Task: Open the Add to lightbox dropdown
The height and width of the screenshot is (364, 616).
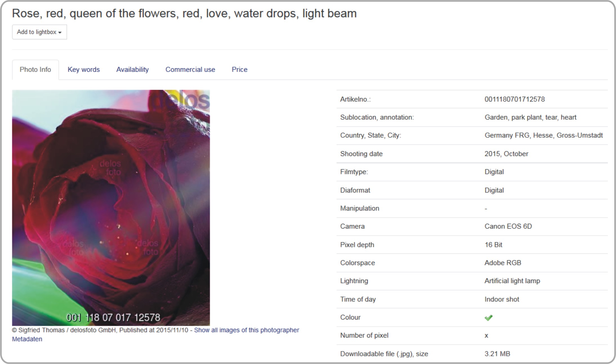Action: 39,32
